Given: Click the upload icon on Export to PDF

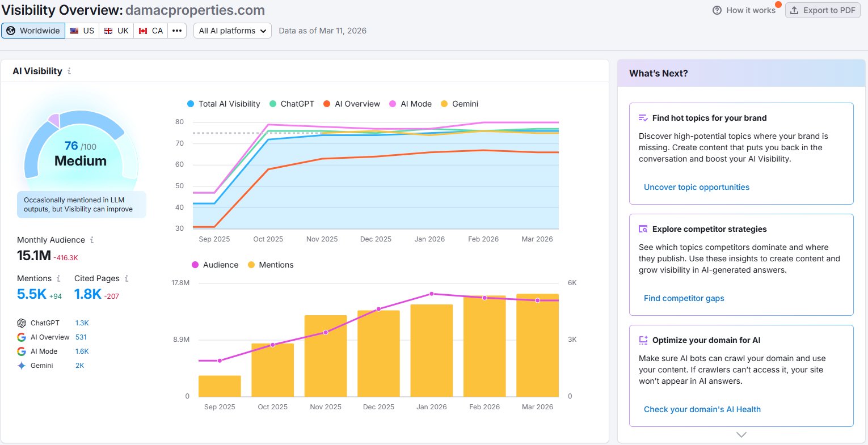Looking at the screenshot, I should click(x=794, y=10).
